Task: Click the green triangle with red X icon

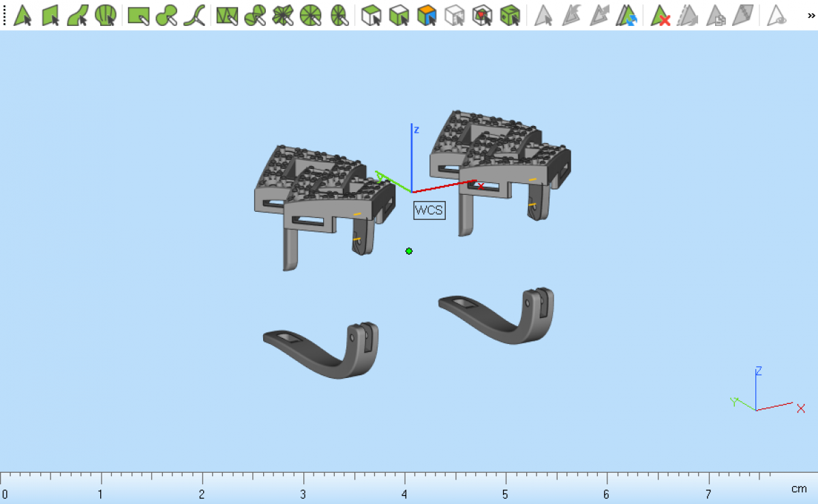Action: 660,15
